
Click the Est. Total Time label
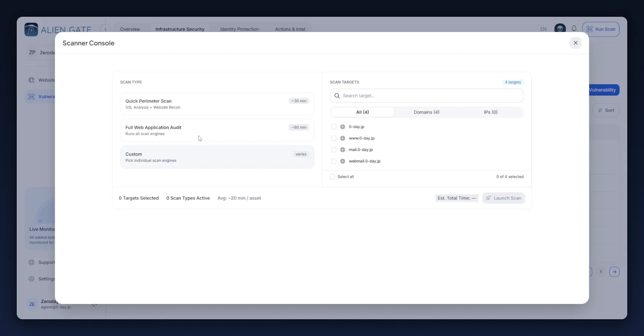457,198
